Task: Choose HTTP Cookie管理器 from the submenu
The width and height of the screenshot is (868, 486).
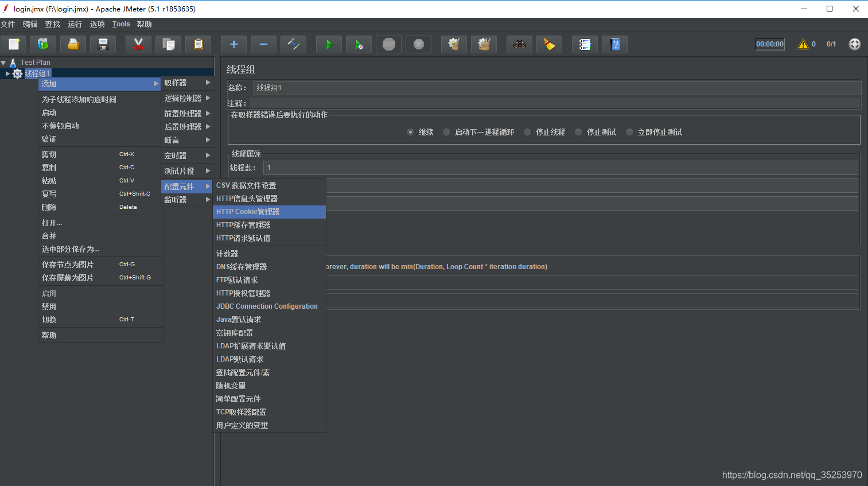Action: tap(269, 212)
